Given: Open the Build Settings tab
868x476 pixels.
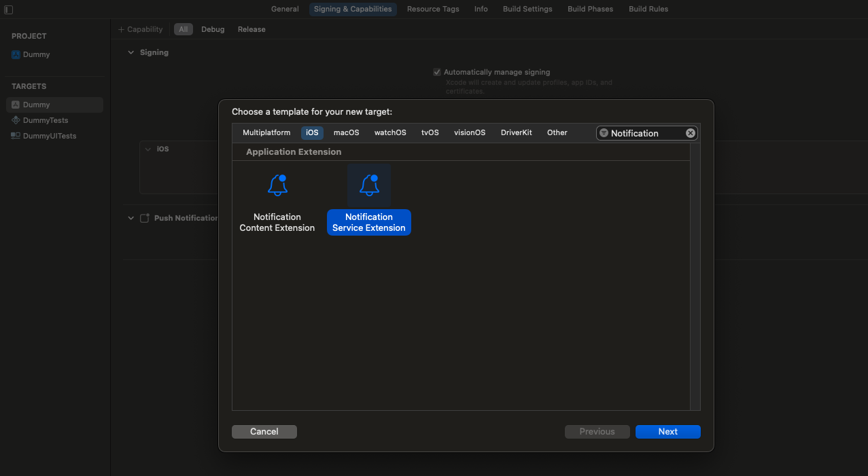Looking at the screenshot, I should pyautogui.click(x=527, y=9).
